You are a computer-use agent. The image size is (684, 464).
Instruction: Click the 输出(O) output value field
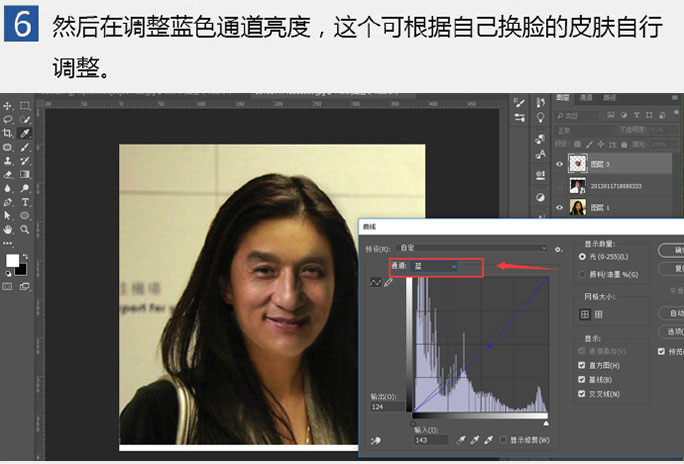tap(387, 406)
